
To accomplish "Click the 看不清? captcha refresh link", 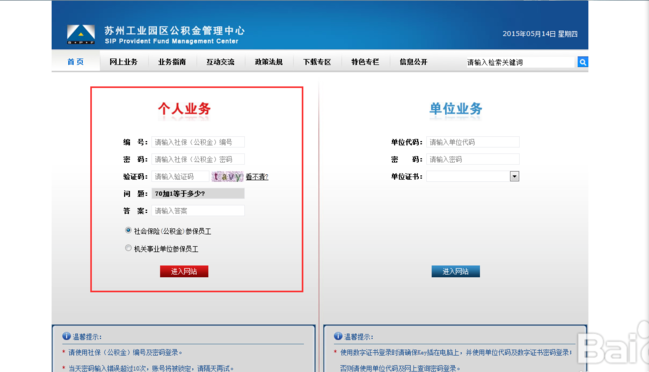I will pyautogui.click(x=257, y=177).
